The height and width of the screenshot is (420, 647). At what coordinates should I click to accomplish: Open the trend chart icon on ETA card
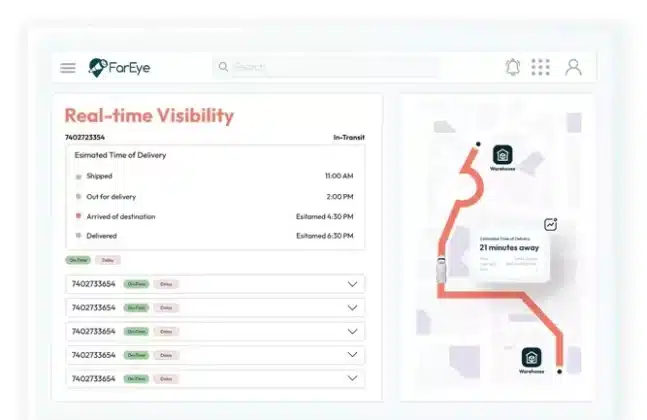coord(550,225)
